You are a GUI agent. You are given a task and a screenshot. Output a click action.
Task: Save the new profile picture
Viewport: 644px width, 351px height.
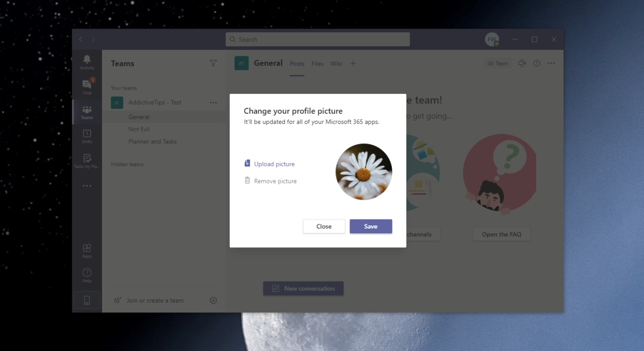coord(371,226)
